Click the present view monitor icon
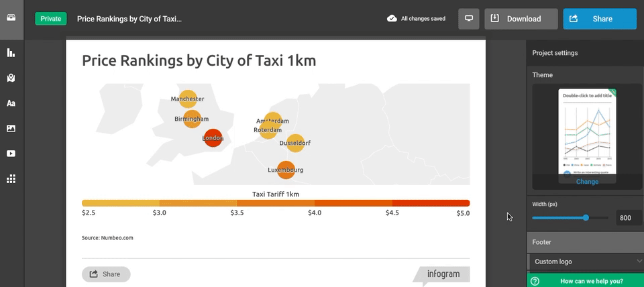Image resolution: width=644 pixels, height=287 pixels. tap(469, 19)
